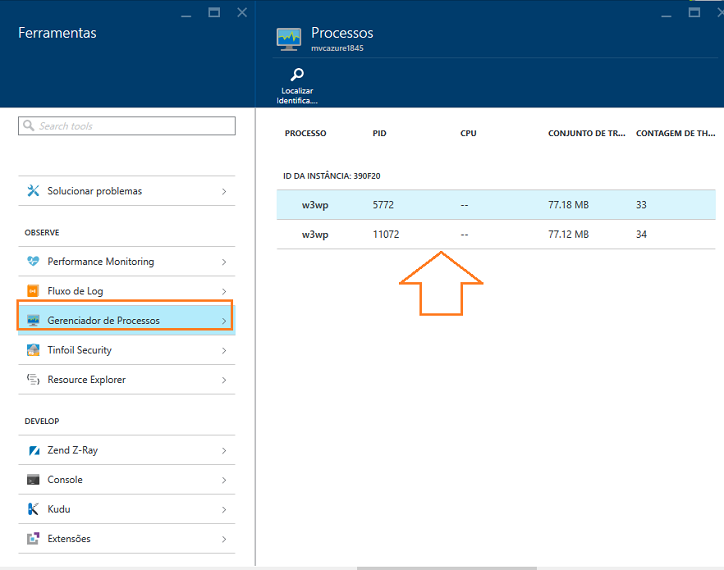Select w3wp process with PID 11072
Screen dimensions: 724x570
pyautogui.click(x=496, y=234)
